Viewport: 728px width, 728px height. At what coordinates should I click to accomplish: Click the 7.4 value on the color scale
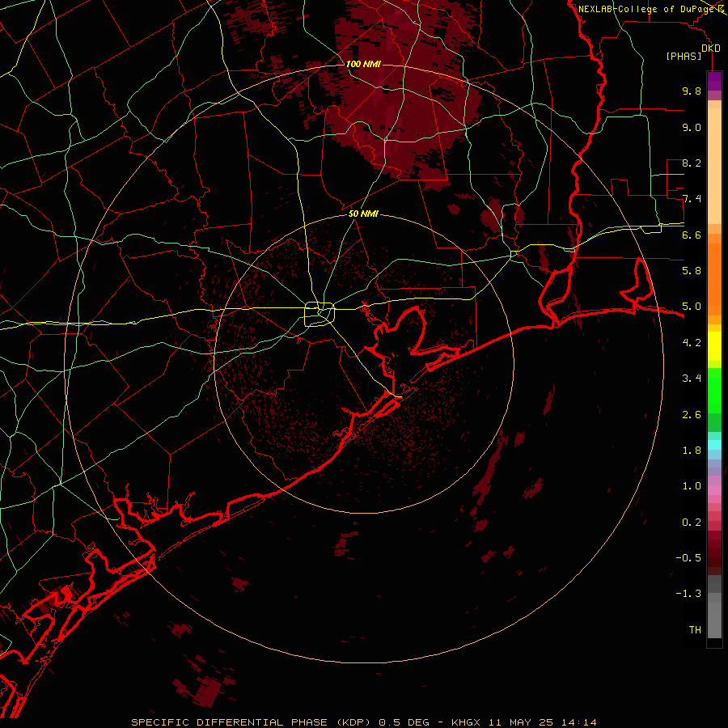click(692, 199)
